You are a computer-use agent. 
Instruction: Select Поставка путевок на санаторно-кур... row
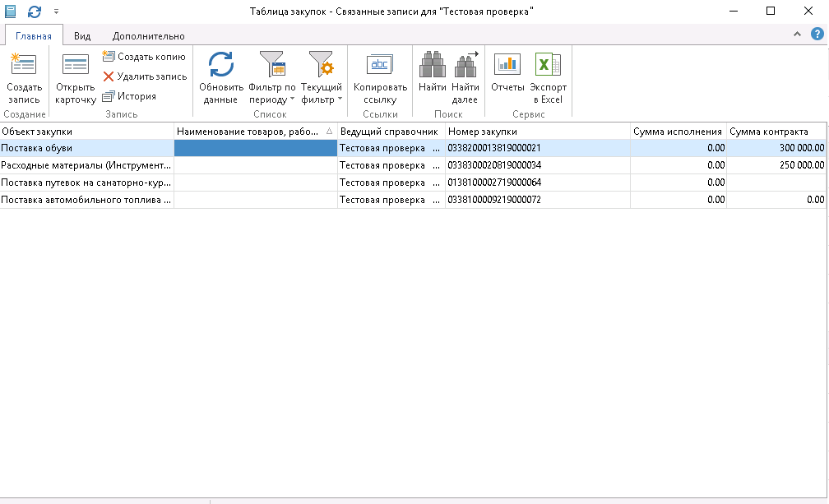[x=413, y=183]
